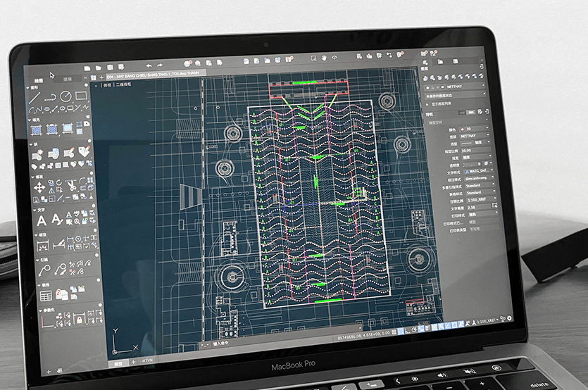Click the Data Extraction table icon
Image resolution: width=588 pixels, height=390 pixels.
(x=61, y=294)
